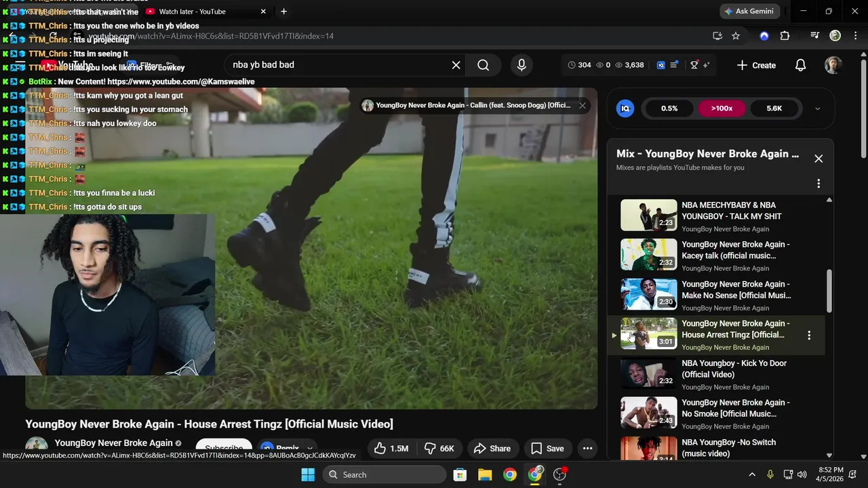Close the Watch later YouTube tab

click(x=263, y=12)
